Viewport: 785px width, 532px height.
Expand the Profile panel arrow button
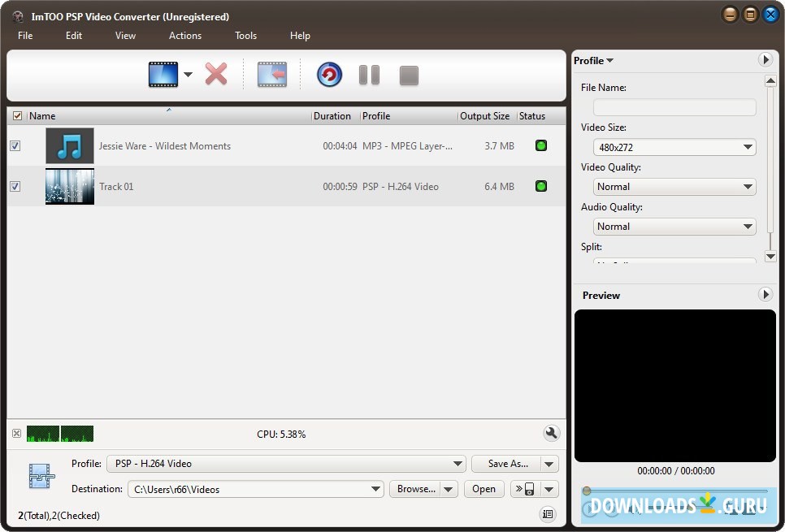tap(765, 60)
